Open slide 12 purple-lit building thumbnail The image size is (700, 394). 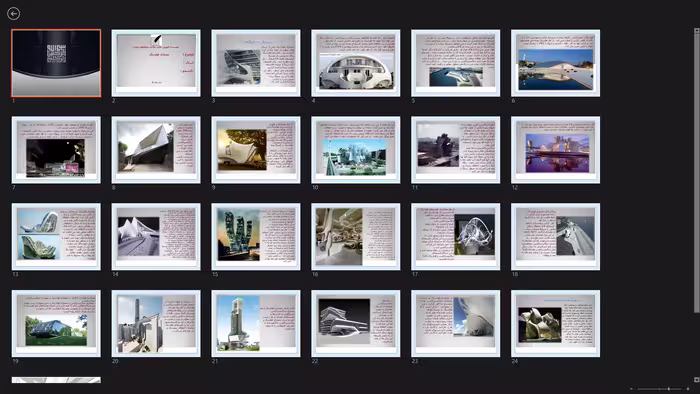(555, 150)
